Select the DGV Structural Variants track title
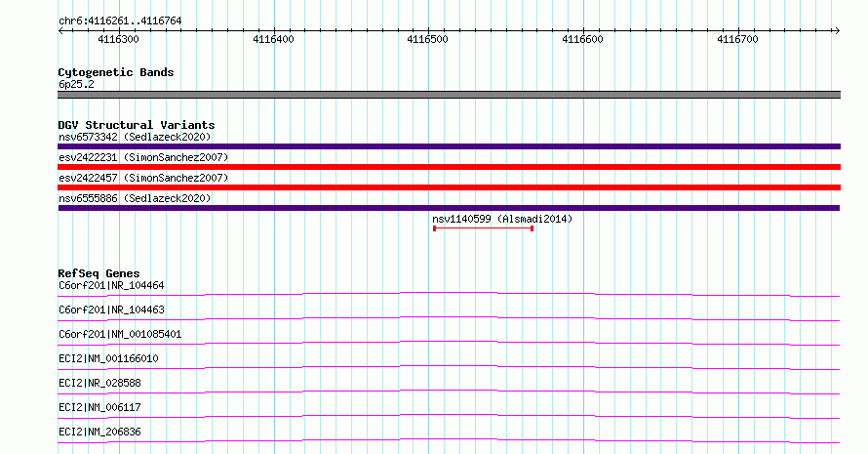The width and height of the screenshot is (868, 454). 137,125
